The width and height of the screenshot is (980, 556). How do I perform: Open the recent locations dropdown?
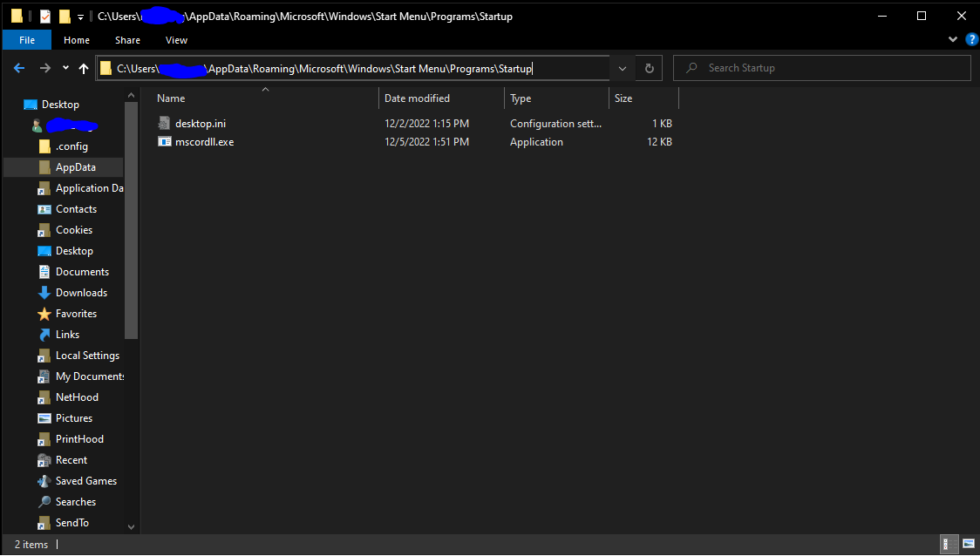[x=65, y=67]
